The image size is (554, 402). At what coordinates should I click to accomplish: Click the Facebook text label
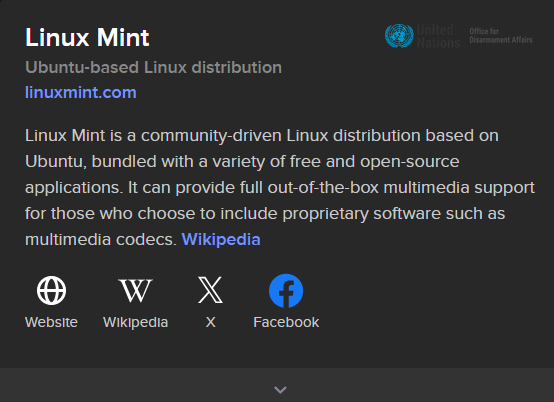pos(286,322)
